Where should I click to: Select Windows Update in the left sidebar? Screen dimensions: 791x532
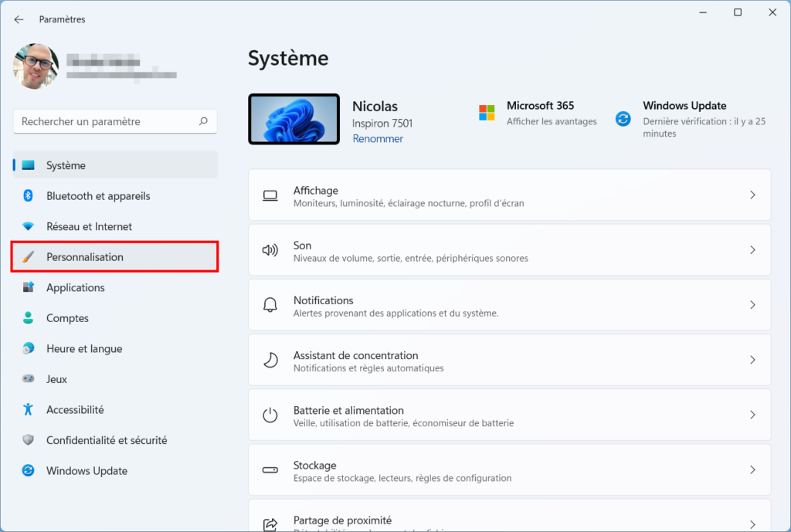87,471
